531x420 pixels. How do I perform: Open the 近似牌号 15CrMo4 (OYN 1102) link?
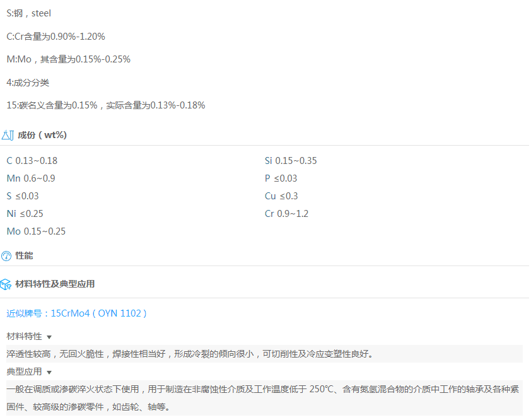pyautogui.click(x=76, y=313)
